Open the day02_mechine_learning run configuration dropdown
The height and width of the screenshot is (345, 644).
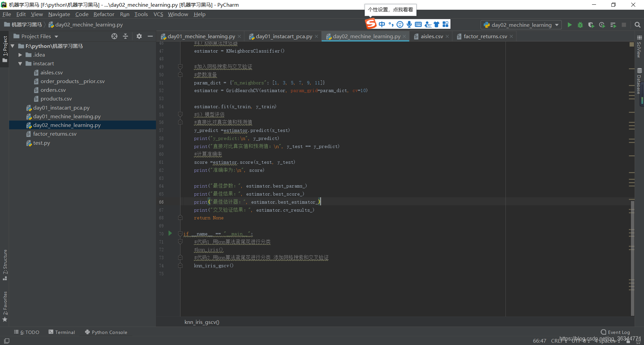point(521,25)
